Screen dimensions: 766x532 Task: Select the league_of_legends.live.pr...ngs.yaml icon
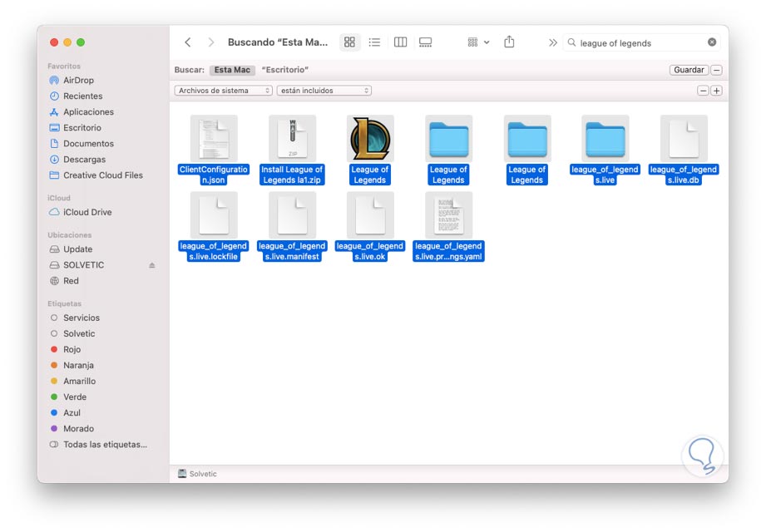tap(448, 215)
